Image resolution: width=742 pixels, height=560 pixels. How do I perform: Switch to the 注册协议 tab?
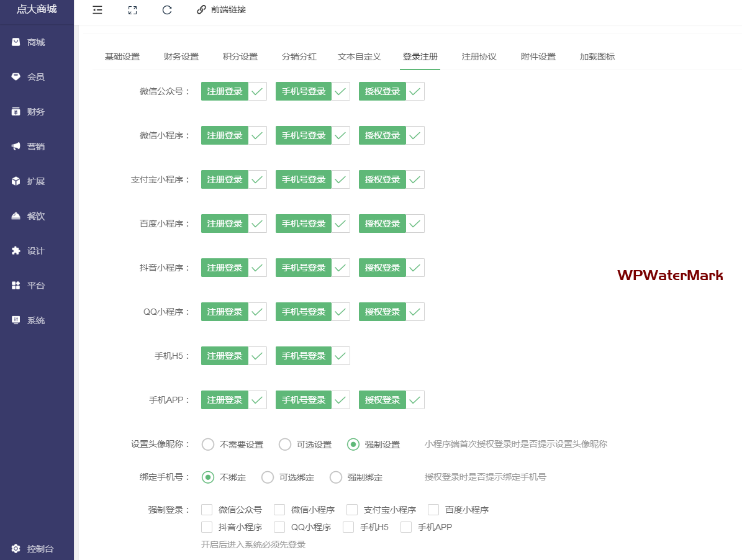click(x=479, y=56)
